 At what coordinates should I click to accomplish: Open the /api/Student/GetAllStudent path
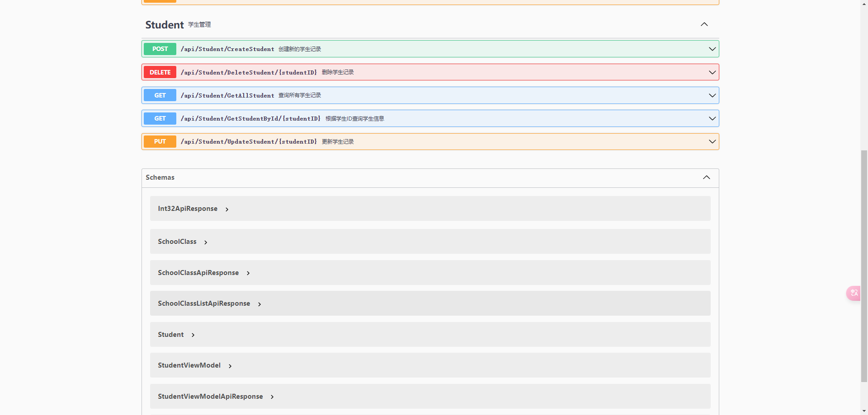(227, 95)
